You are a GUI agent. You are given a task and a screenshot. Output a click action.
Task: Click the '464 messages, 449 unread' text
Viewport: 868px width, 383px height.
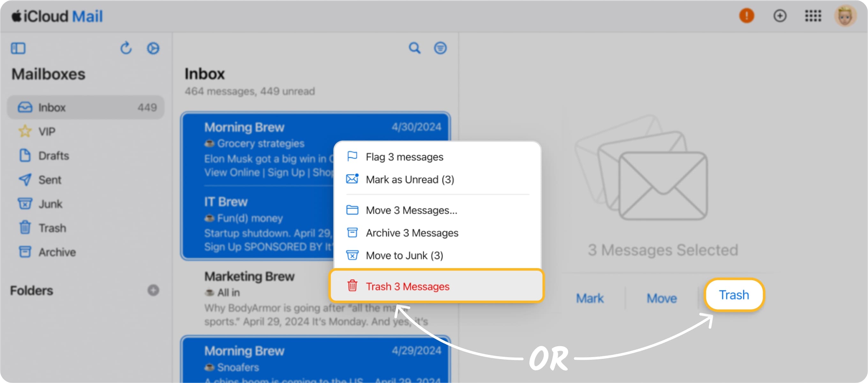point(250,91)
